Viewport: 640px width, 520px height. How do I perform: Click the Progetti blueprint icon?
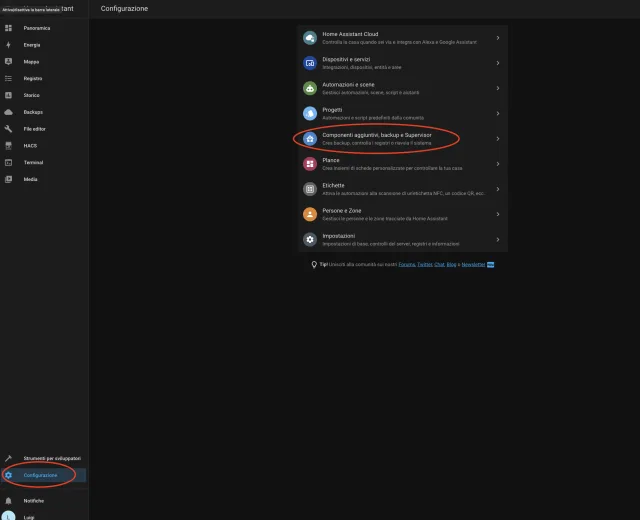pos(310,113)
